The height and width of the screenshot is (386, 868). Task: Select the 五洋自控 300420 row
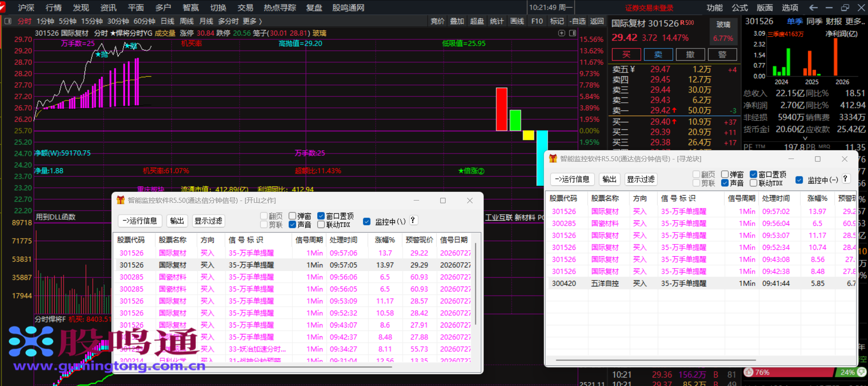pos(700,283)
